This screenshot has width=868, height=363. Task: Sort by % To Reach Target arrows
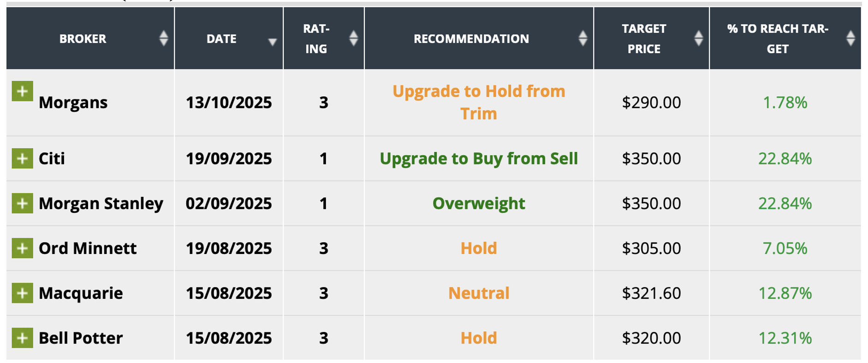click(850, 38)
